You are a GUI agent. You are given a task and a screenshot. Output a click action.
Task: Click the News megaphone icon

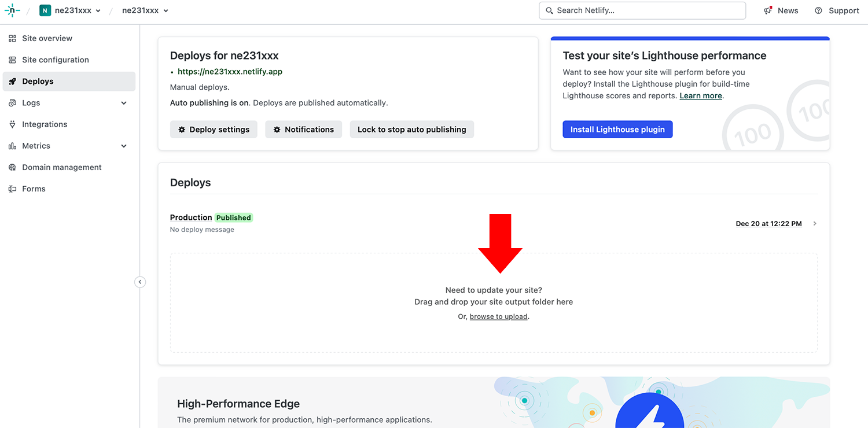pyautogui.click(x=768, y=10)
